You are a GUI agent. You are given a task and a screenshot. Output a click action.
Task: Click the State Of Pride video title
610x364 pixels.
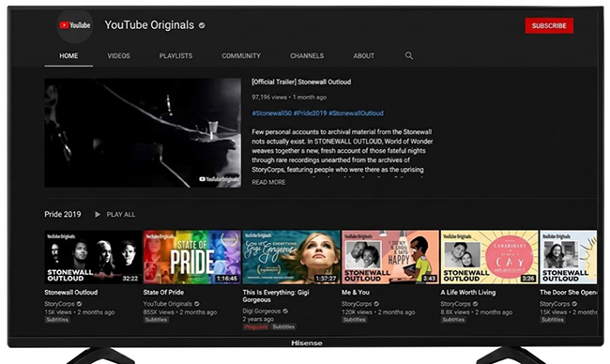[x=163, y=293]
